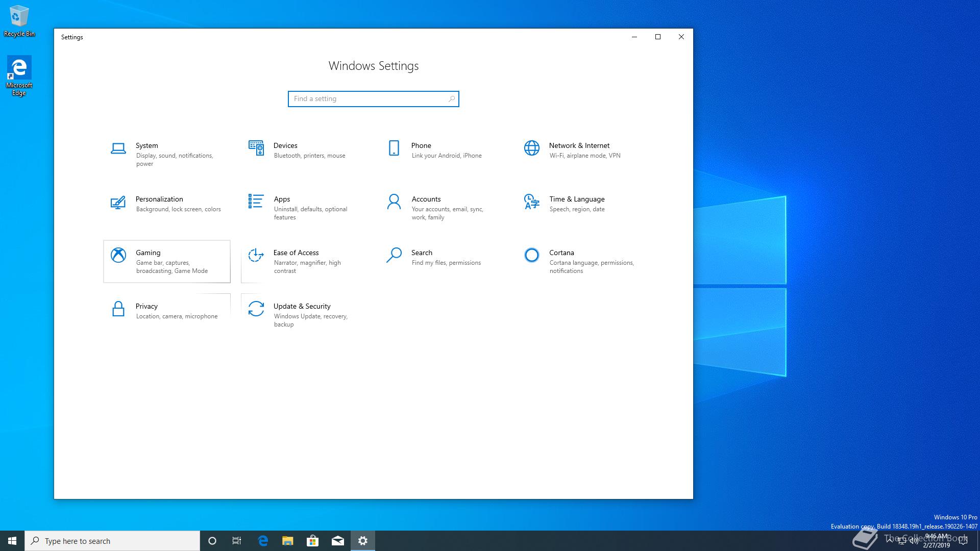The width and height of the screenshot is (980, 551).
Task: Maximize the Settings window
Action: coord(658,37)
